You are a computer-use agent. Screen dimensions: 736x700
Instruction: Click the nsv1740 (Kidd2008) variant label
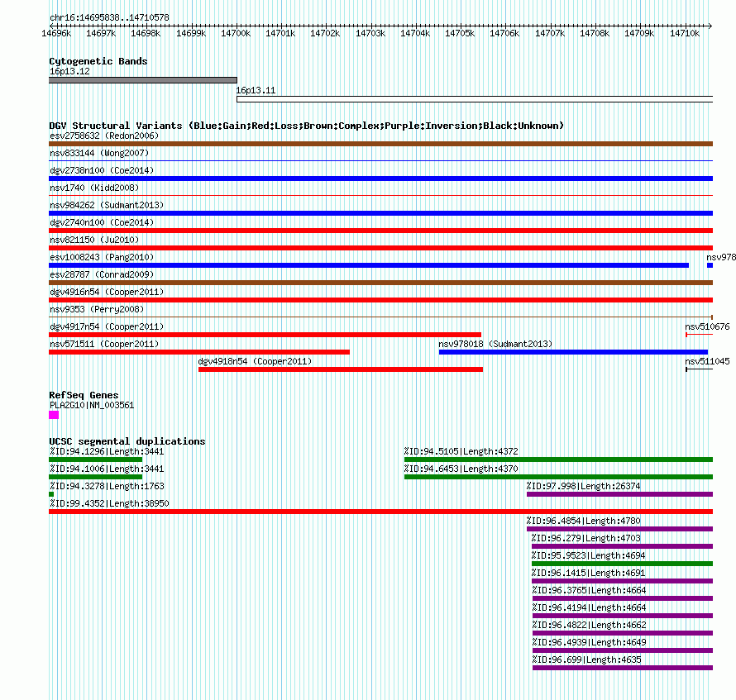coord(94,188)
